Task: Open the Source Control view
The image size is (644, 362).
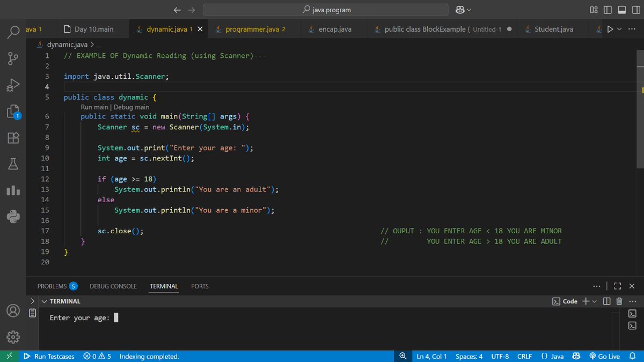Action: click(x=13, y=57)
